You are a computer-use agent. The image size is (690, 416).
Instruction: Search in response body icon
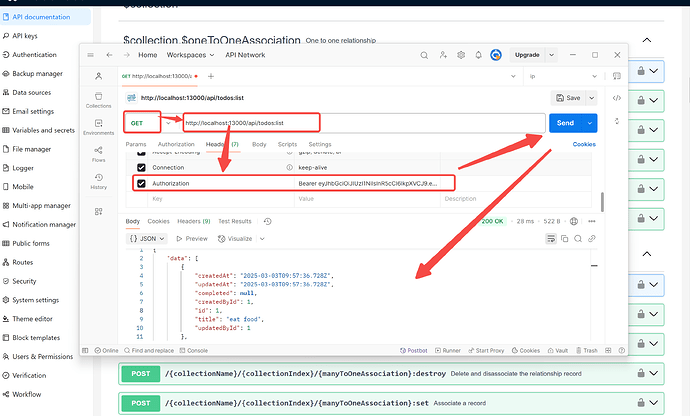pyautogui.click(x=578, y=239)
